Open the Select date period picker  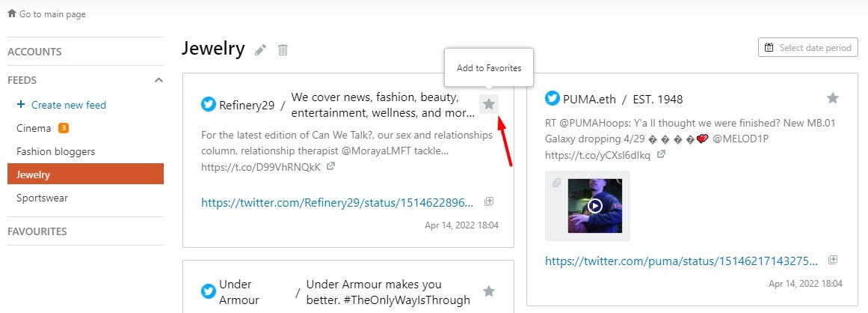point(807,48)
